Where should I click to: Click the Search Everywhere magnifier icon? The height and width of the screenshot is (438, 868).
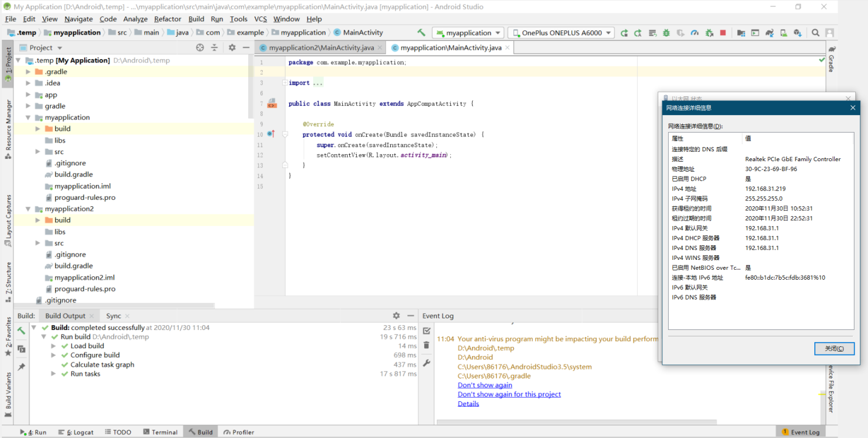[x=815, y=33]
